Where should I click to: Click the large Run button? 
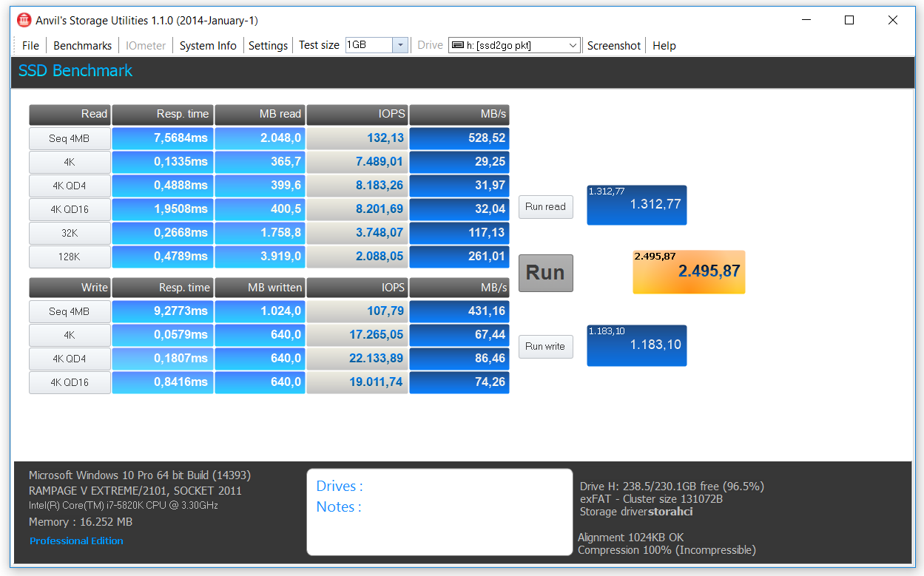(x=546, y=272)
